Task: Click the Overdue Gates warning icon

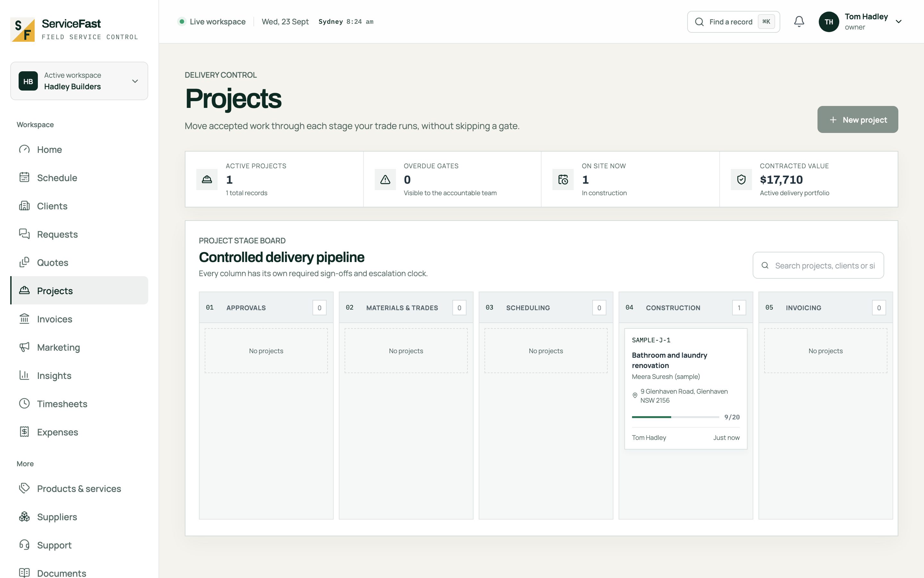Action: point(385,179)
